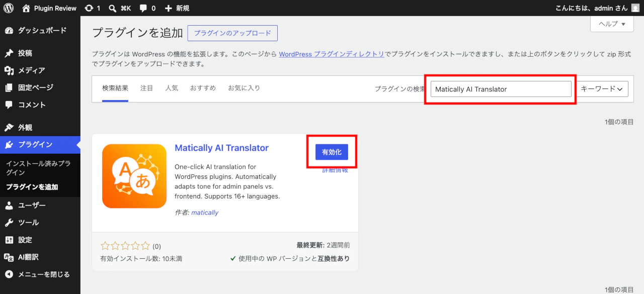Image resolution: width=644 pixels, height=294 pixels.
Task: Open the メディア menu item
Action: [40, 70]
